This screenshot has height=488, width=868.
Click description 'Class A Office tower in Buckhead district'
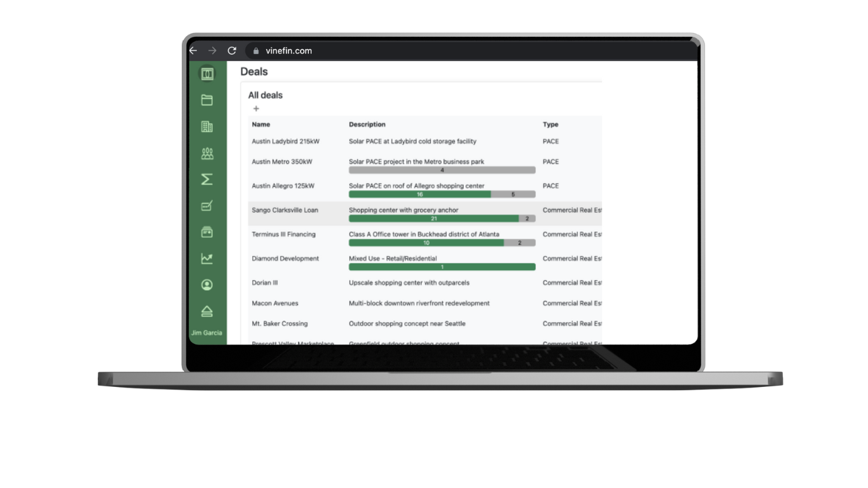pos(412,234)
